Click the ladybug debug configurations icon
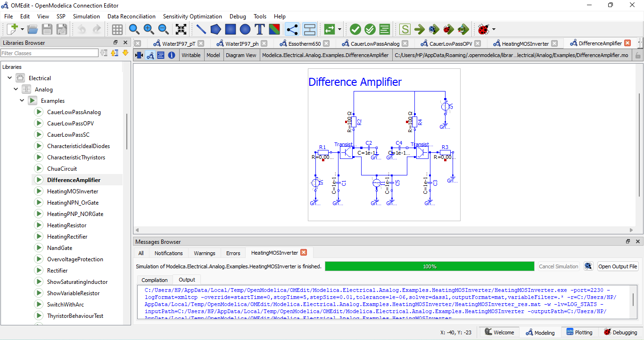Viewport: 644px width, 340px height. (x=483, y=29)
